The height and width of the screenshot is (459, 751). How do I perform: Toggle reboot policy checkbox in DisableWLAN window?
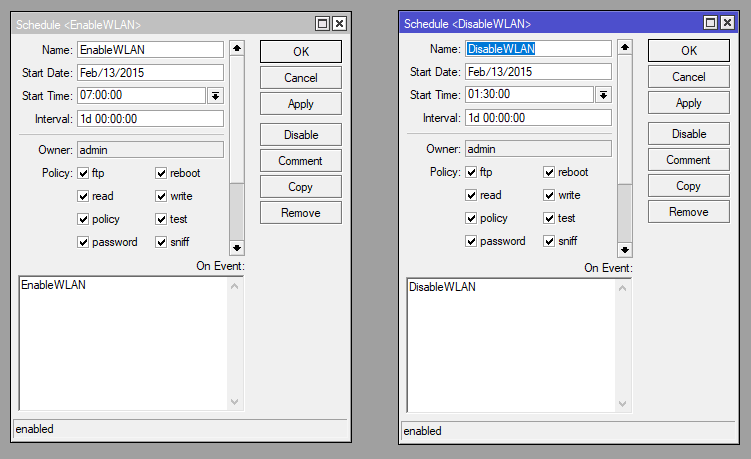pyautogui.click(x=549, y=172)
